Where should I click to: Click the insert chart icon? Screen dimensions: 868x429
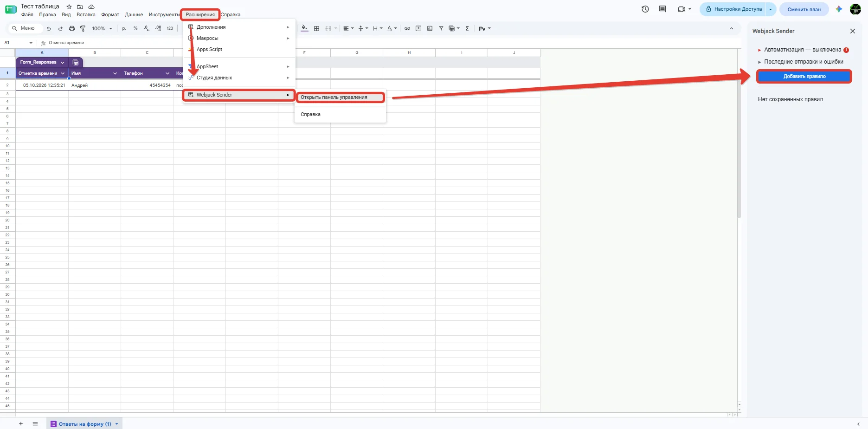[x=430, y=29]
